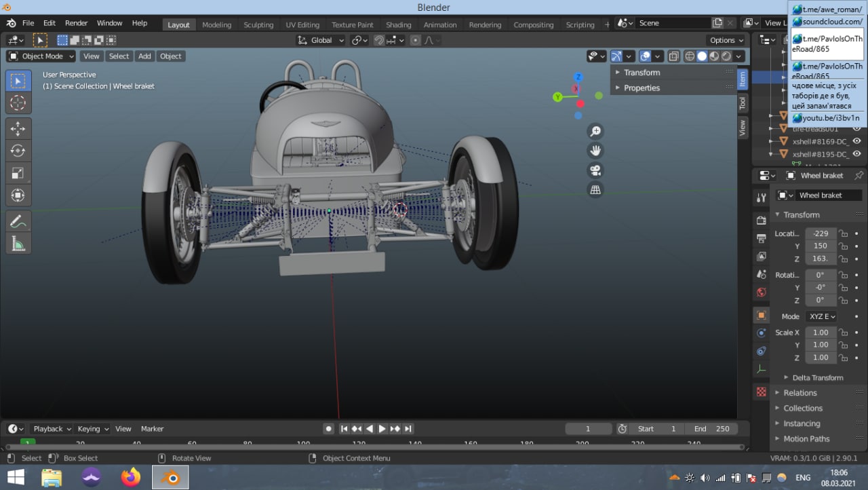The width and height of the screenshot is (868, 490).
Task: Expand the Instancing panel
Action: 802,423
